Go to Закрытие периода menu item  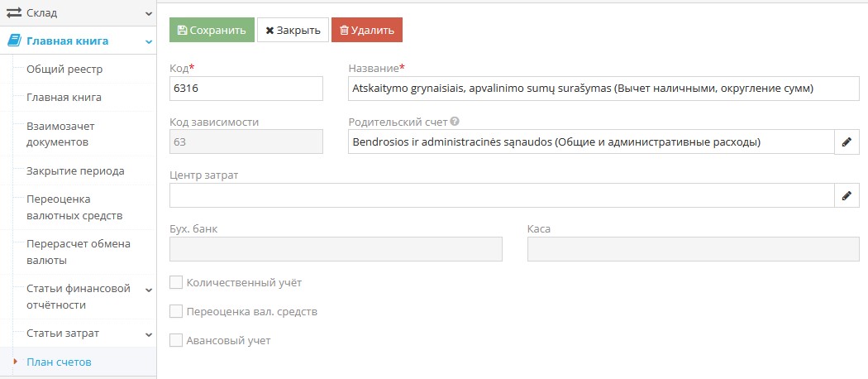click(x=75, y=171)
